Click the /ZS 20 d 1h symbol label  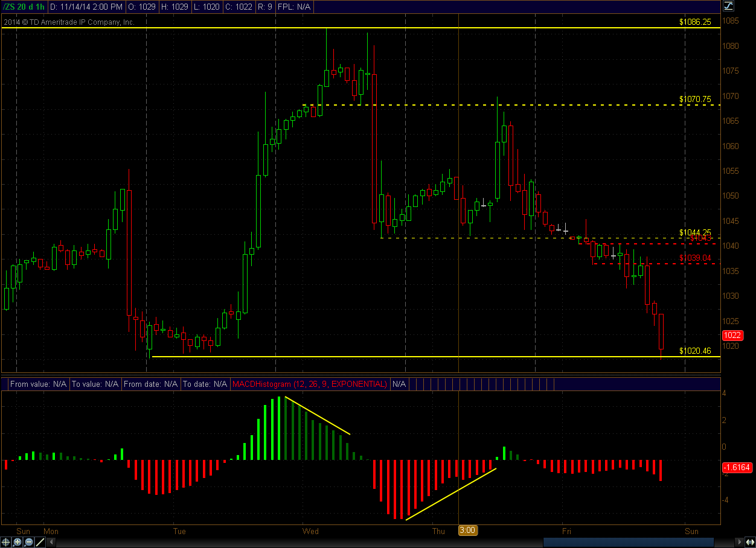(x=24, y=7)
